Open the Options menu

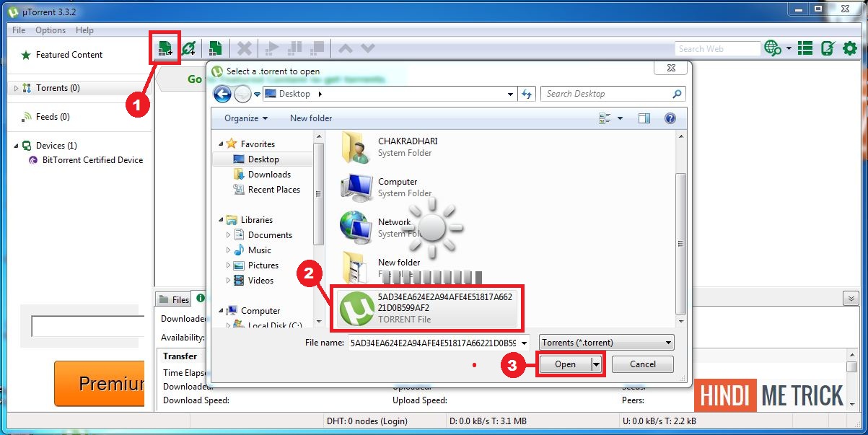click(51, 30)
